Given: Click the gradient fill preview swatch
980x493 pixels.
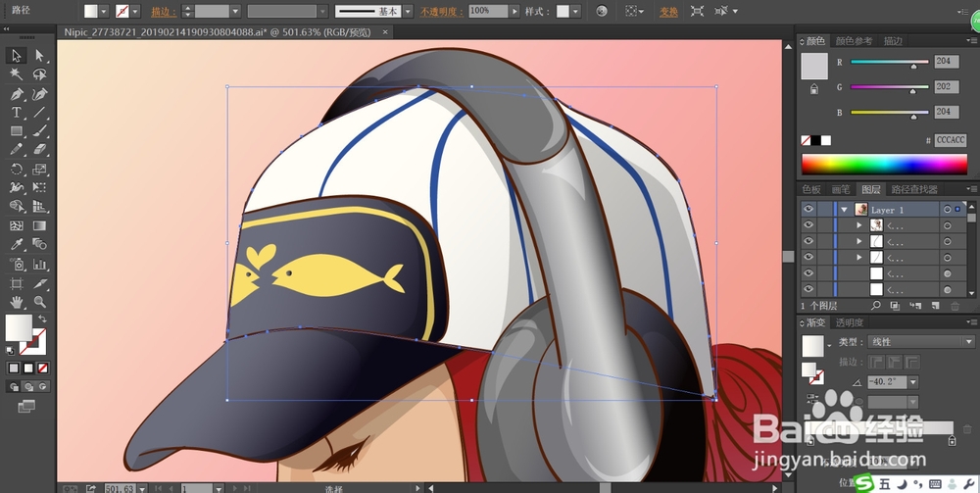Looking at the screenshot, I should click(813, 346).
